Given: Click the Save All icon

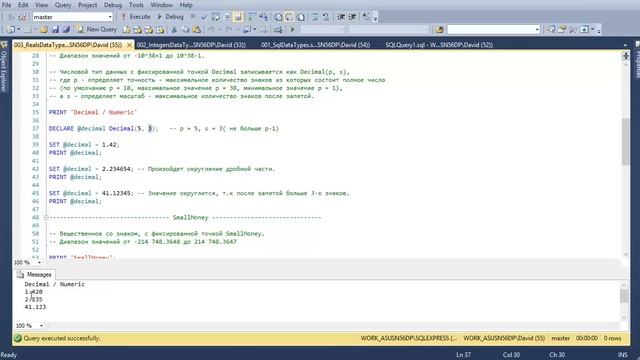Looking at the screenshot, I should (66, 29).
